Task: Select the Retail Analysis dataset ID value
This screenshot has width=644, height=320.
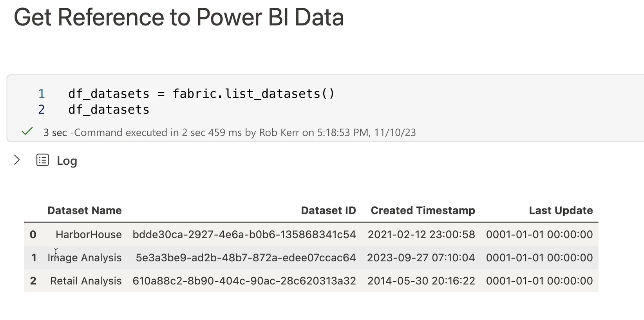Action: click(x=244, y=281)
